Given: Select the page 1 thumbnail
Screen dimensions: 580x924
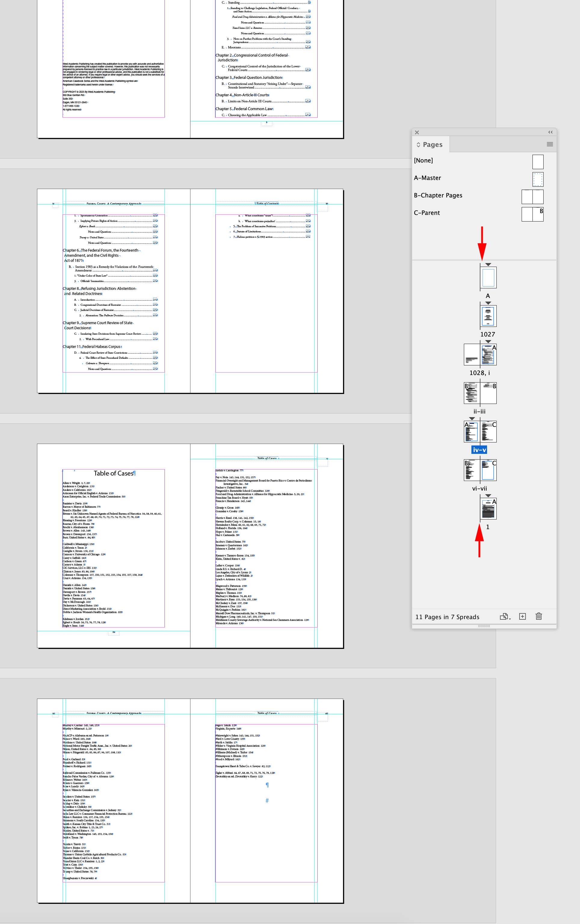Looking at the screenshot, I should pos(488,508).
